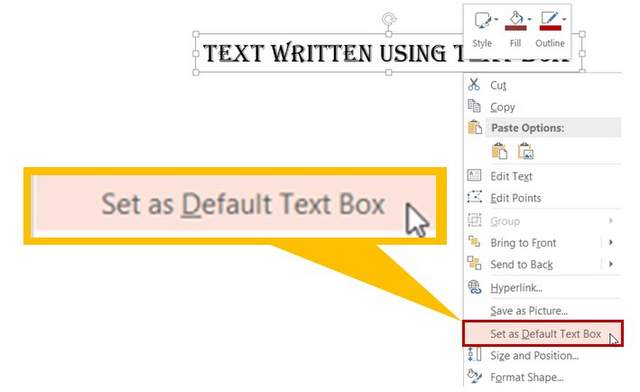
Task: Click the left-middle handle of the text box
Action: tap(196, 53)
